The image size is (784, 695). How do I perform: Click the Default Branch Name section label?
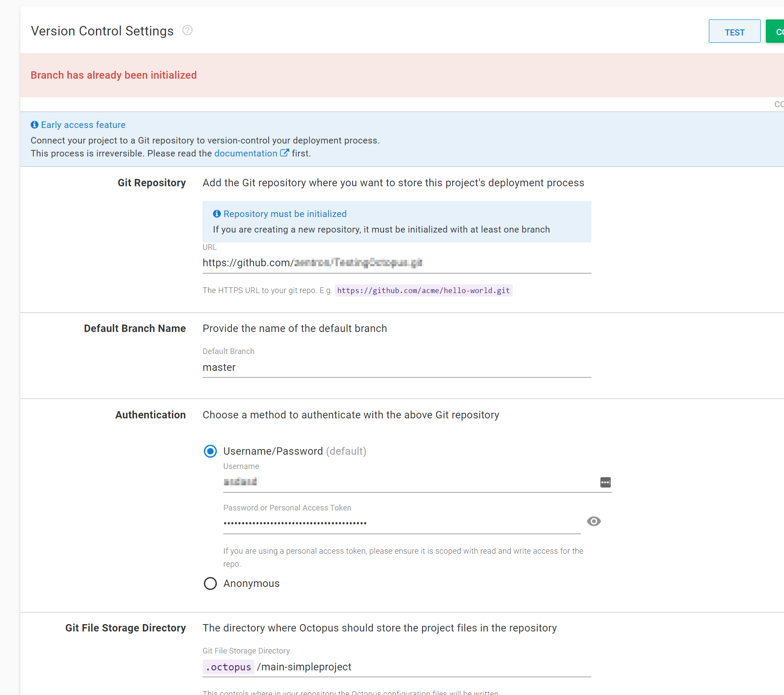click(x=135, y=328)
